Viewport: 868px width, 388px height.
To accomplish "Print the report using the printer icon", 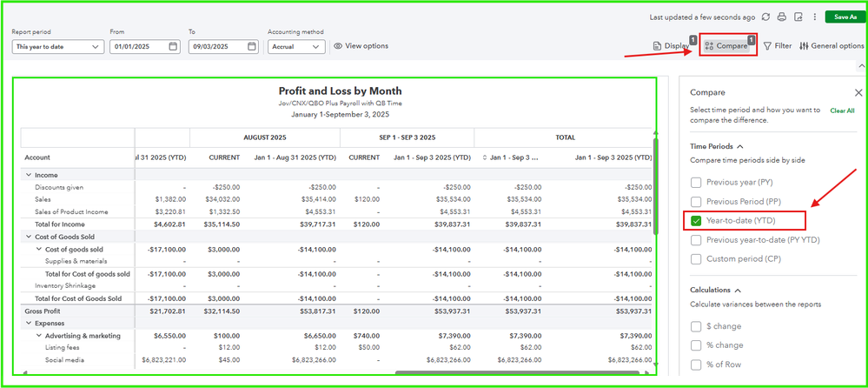I will tap(782, 17).
